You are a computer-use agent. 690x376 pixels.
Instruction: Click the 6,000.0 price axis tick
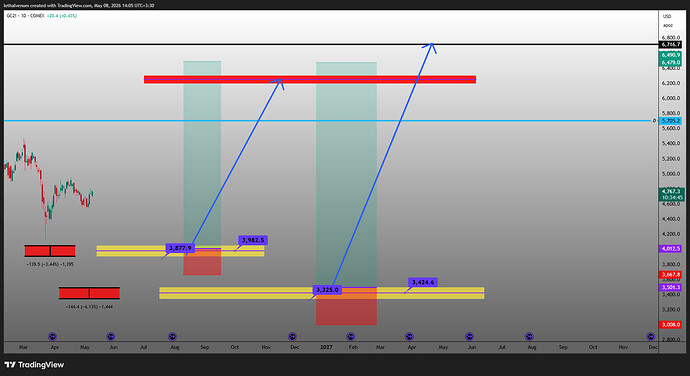pyautogui.click(x=671, y=98)
